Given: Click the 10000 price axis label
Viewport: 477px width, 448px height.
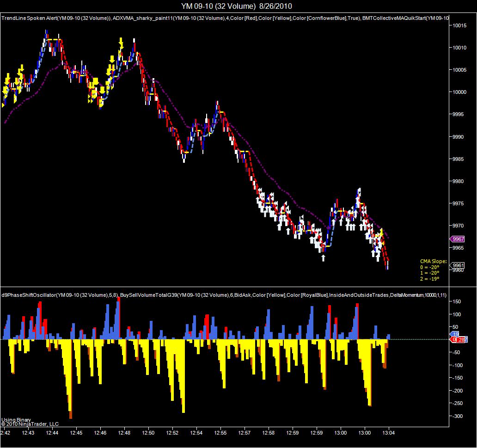Looking at the screenshot, I should (459, 92).
